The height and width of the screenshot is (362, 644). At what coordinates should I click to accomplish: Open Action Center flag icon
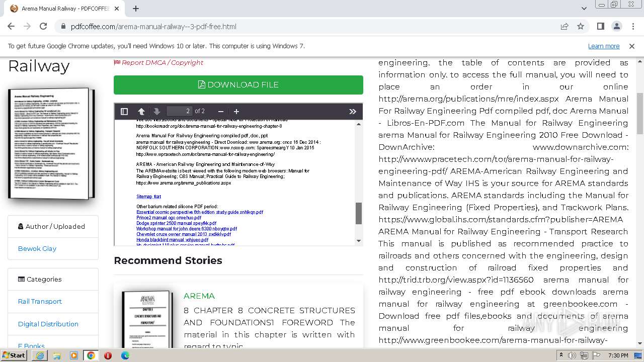tap(595, 355)
